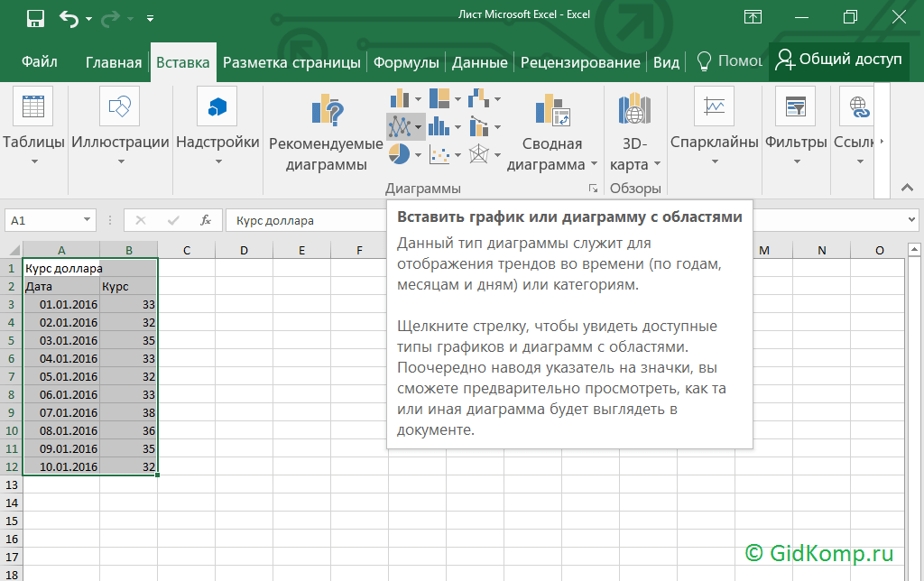Click the Save icon in the title bar

coord(36,18)
